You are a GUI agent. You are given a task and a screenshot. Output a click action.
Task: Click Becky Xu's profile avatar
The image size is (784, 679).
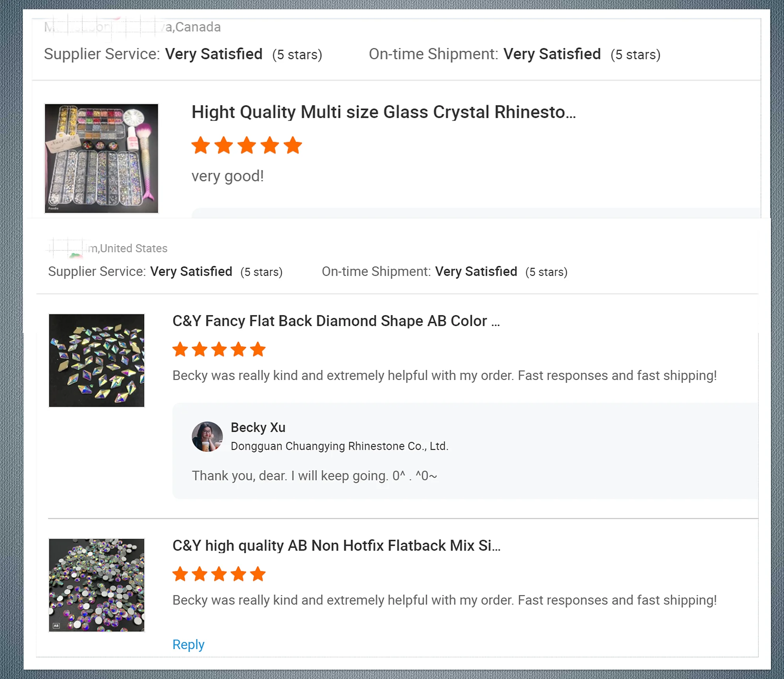click(x=207, y=436)
